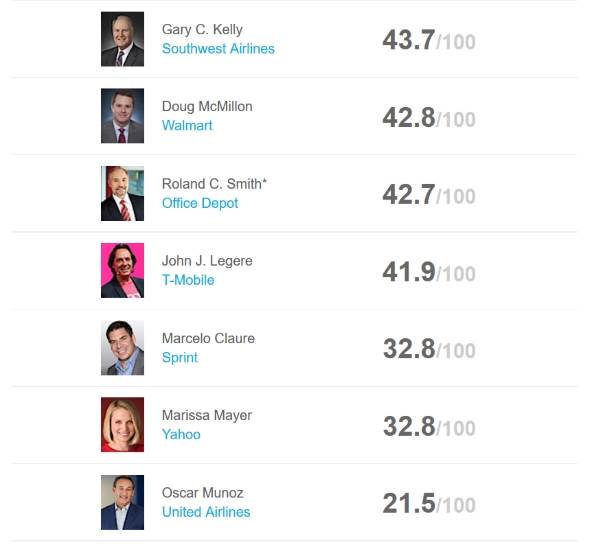This screenshot has width=610, height=545.
Task: Go to the Yahoo link
Action: 181,434
